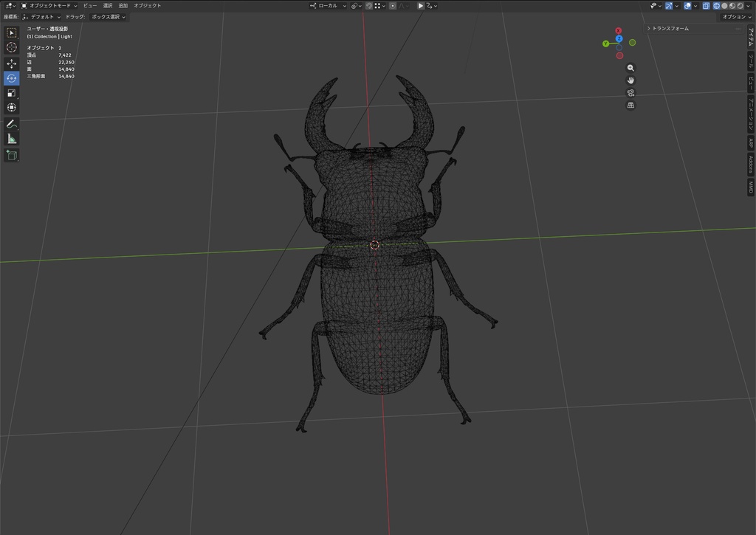The image size is (756, 535).
Task: Toggle proportional editing button
Action: pyautogui.click(x=393, y=6)
